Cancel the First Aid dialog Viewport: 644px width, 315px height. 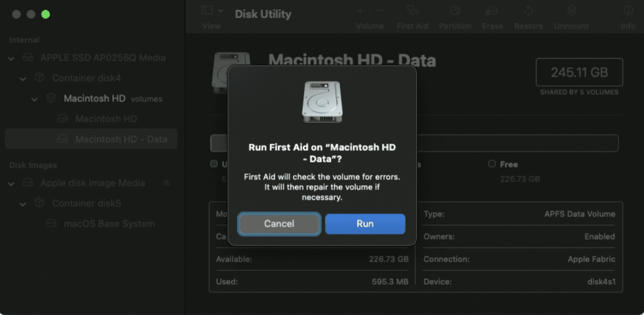pos(279,224)
